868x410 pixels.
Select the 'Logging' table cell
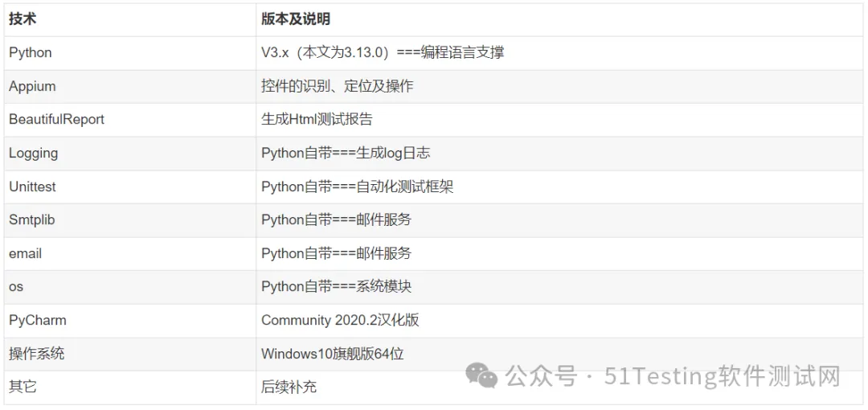click(x=129, y=154)
